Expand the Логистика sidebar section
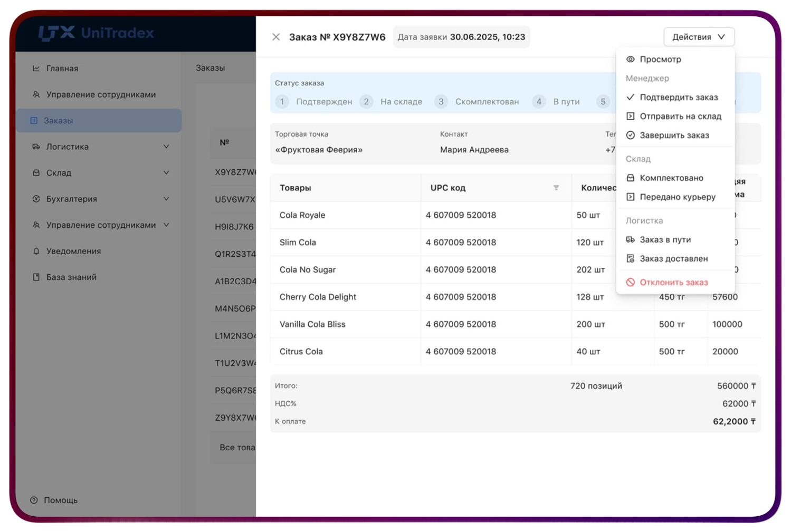791x532 pixels. pyautogui.click(x=166, y=147)
